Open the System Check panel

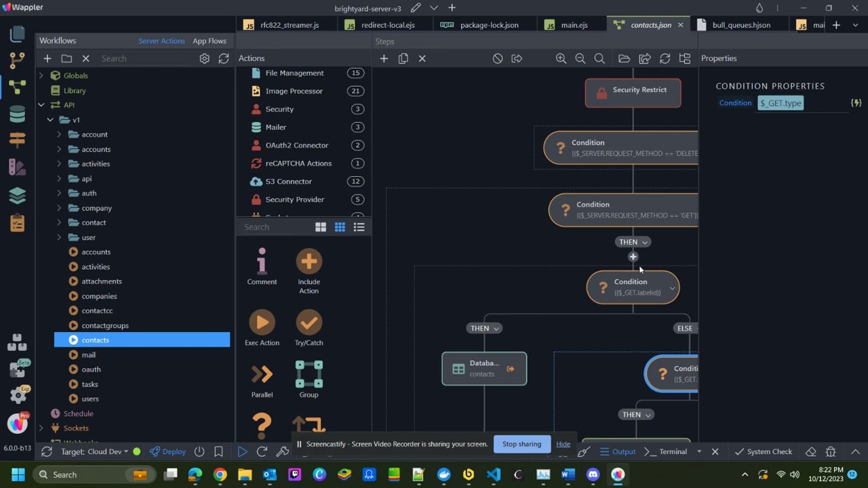[x=763, y=451]
